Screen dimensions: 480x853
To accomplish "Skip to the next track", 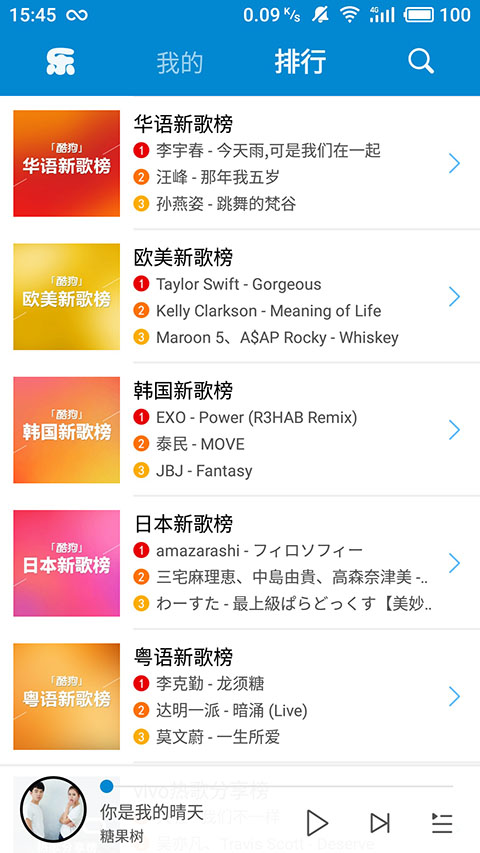I will [380, 823].
